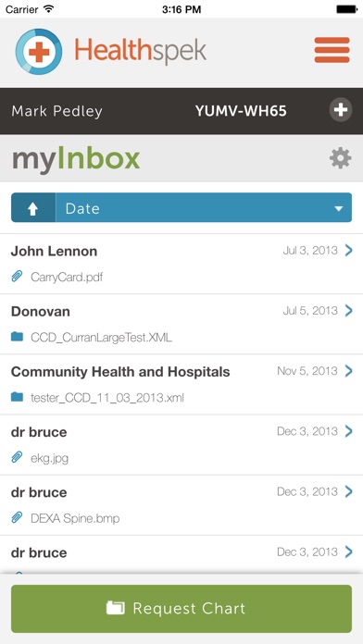Tap the Request Chart button
Image resolution: width=363 pixels, height=644 pixels.
pos(181,609)
